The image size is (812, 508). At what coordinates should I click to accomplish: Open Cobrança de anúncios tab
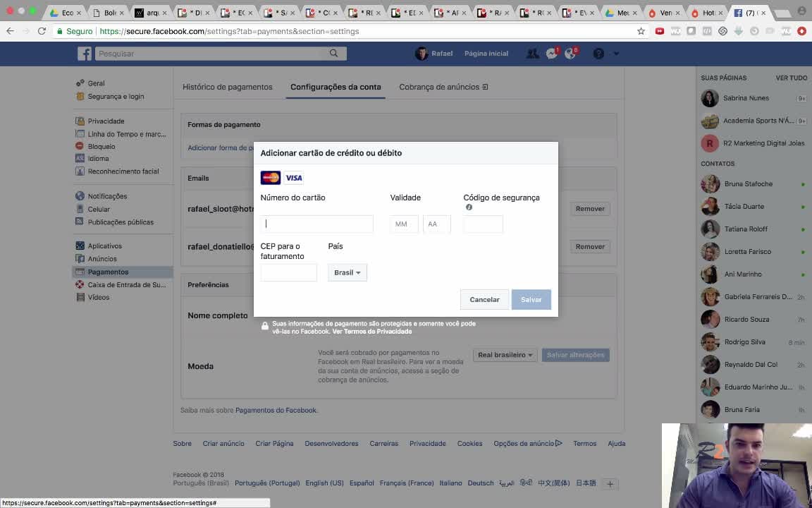(443, 87)
